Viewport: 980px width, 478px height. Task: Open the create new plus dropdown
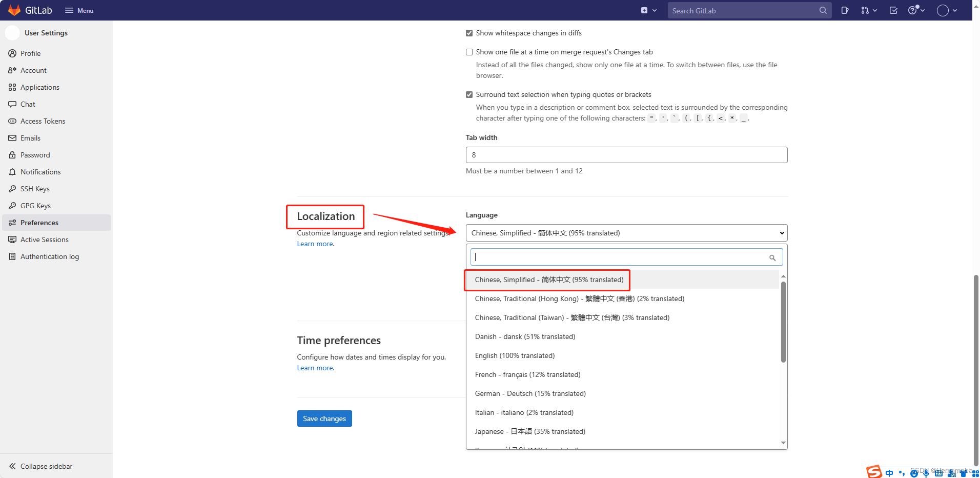648,10
